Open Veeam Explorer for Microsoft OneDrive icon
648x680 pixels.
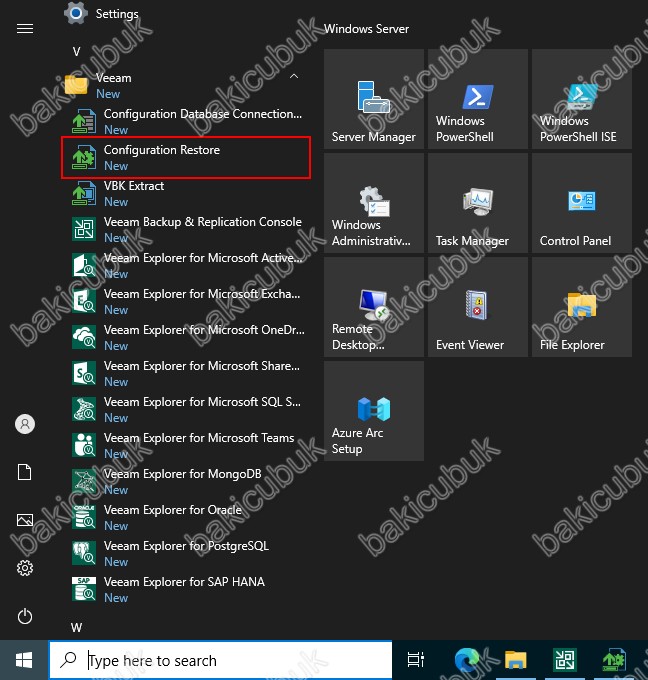(x=84, y=337)
